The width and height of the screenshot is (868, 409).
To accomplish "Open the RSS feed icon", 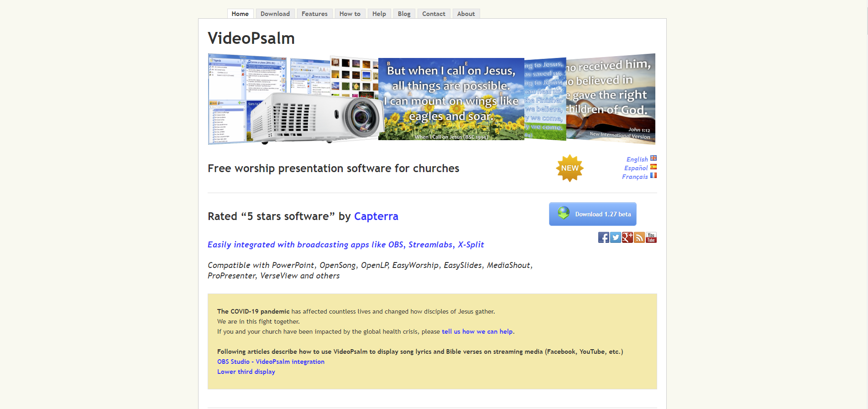I will tap(639, 237).
